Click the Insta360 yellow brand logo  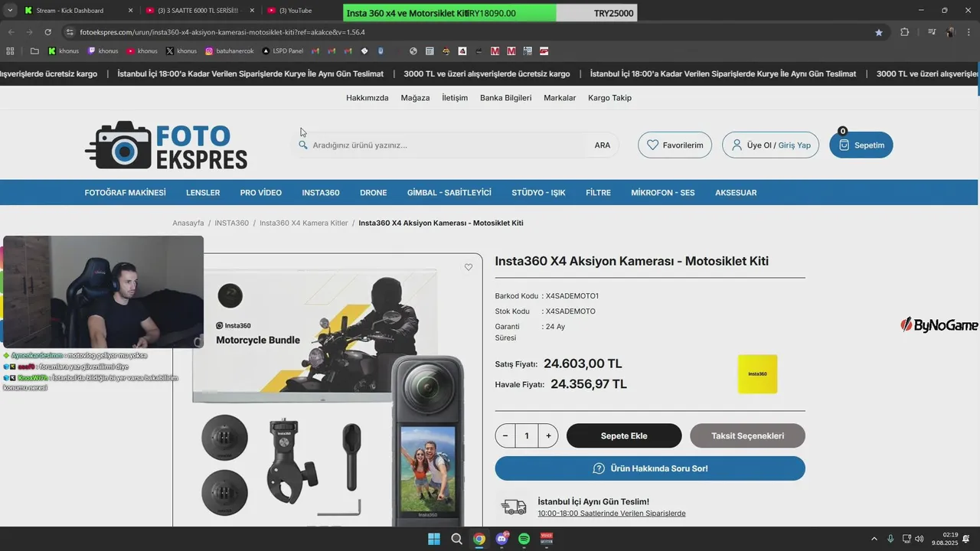coord(757,373)
